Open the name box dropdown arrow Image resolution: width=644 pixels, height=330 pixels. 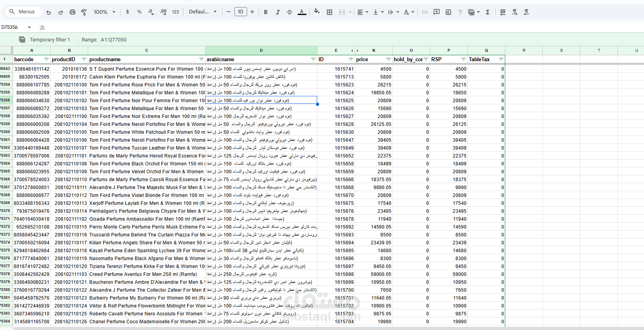(29, 27)
